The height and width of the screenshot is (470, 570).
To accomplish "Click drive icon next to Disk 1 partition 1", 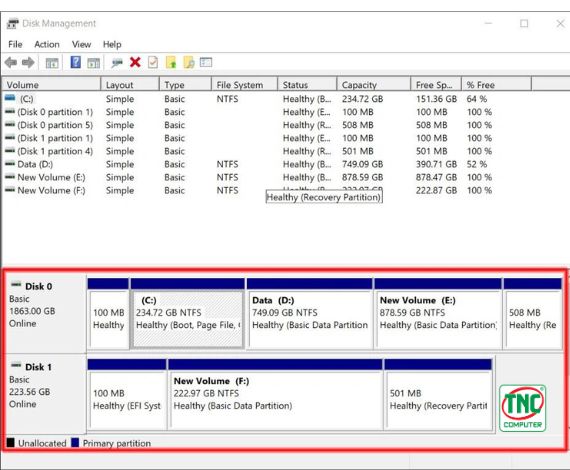I will 10,137.
